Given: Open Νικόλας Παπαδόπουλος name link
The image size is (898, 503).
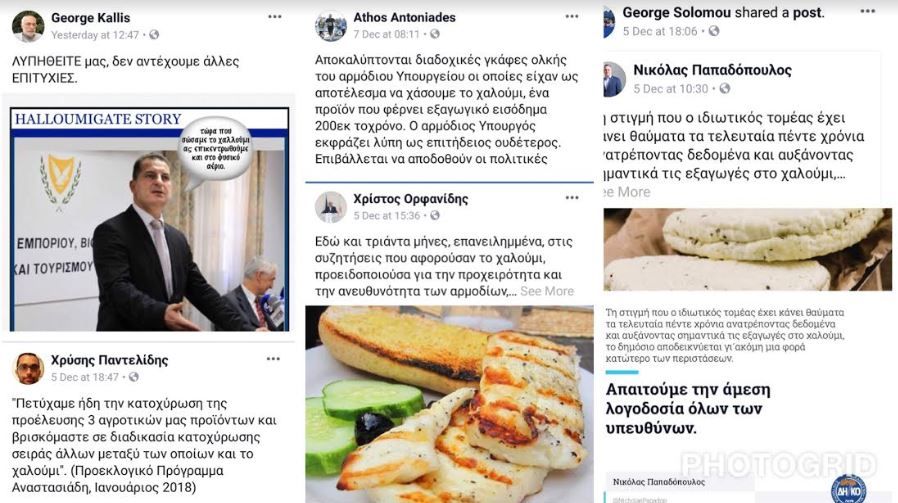Looking at the screenshot, I should point(712,70).
